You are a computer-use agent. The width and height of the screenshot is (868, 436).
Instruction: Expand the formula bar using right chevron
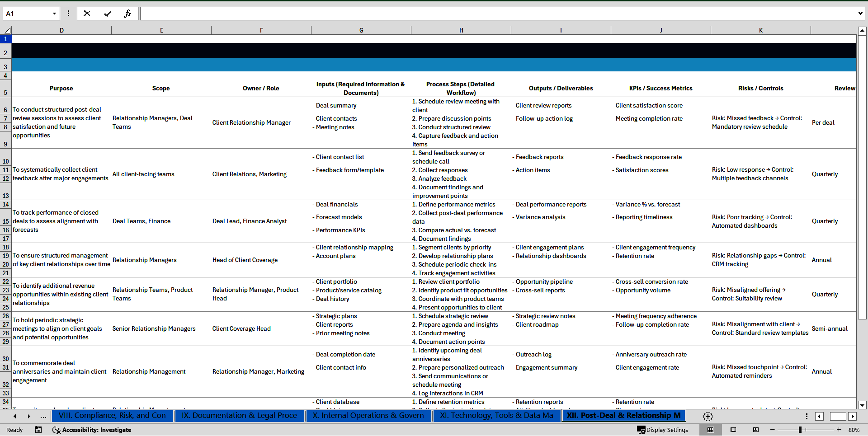[x=860, y=14]
